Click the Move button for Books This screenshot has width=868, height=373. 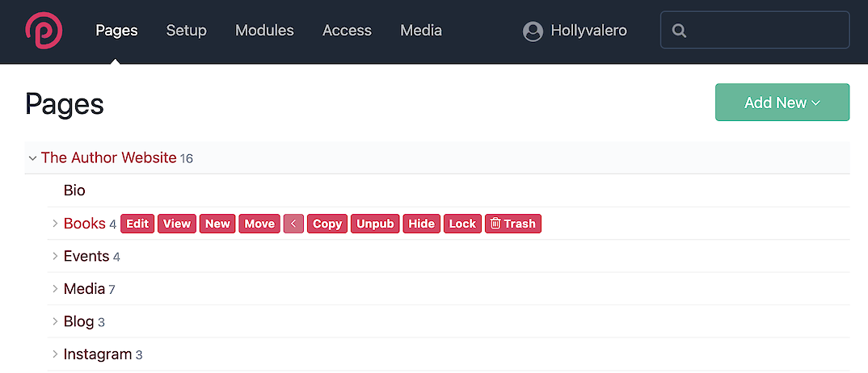click(259, 224)
